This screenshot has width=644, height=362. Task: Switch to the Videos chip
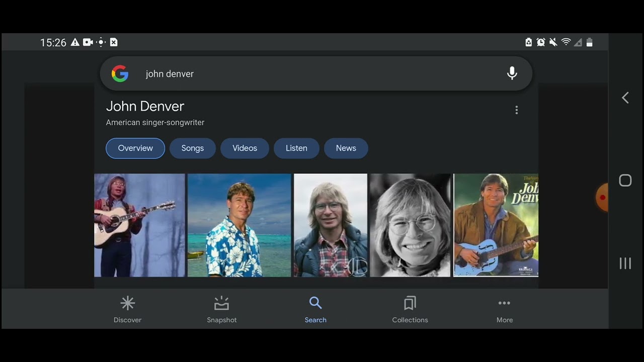coord(245,148)
